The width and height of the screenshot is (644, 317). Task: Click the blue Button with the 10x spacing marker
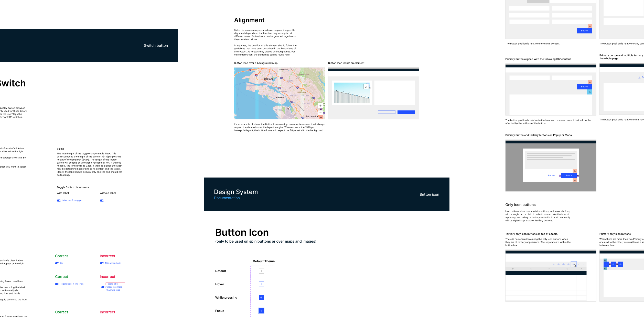[x=584, y=87]
